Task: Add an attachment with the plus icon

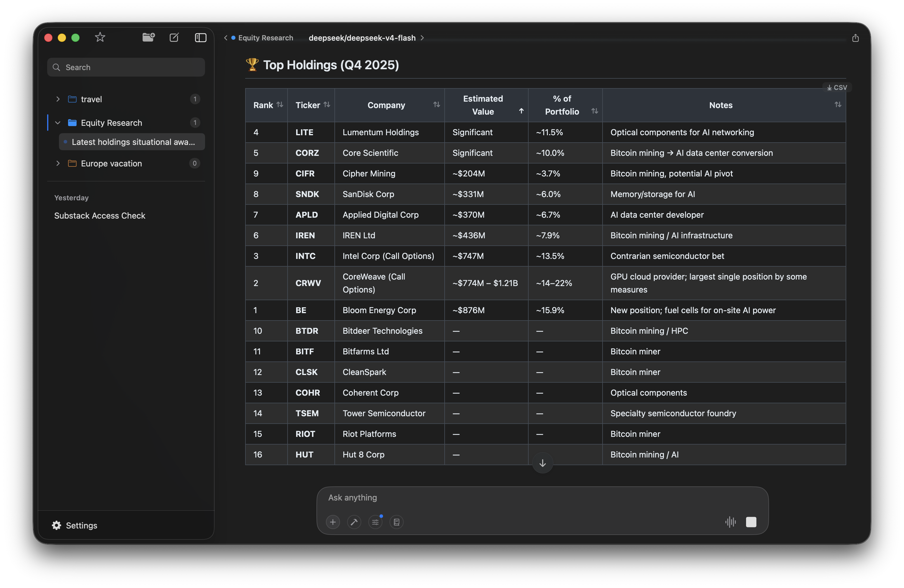Action: [x=333, y=522]
